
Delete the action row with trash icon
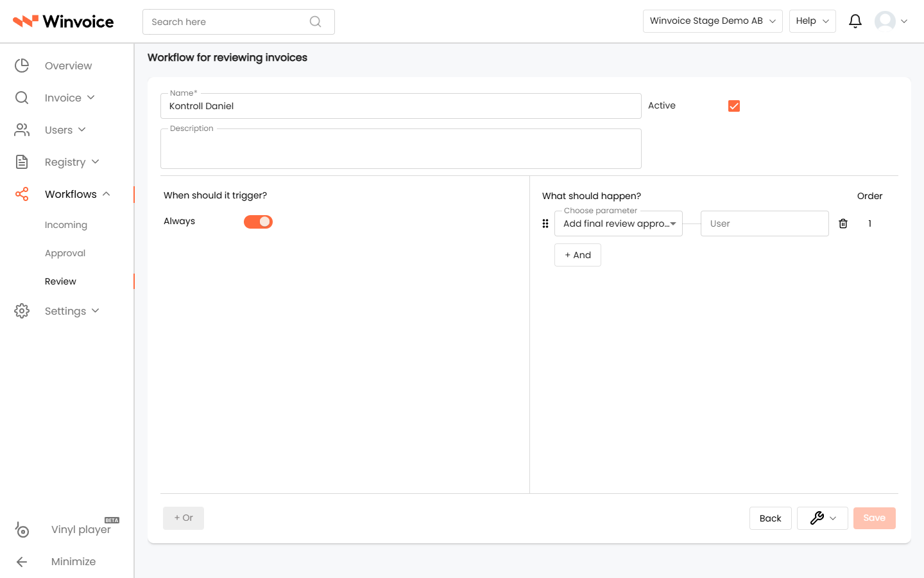pos(843,223)
